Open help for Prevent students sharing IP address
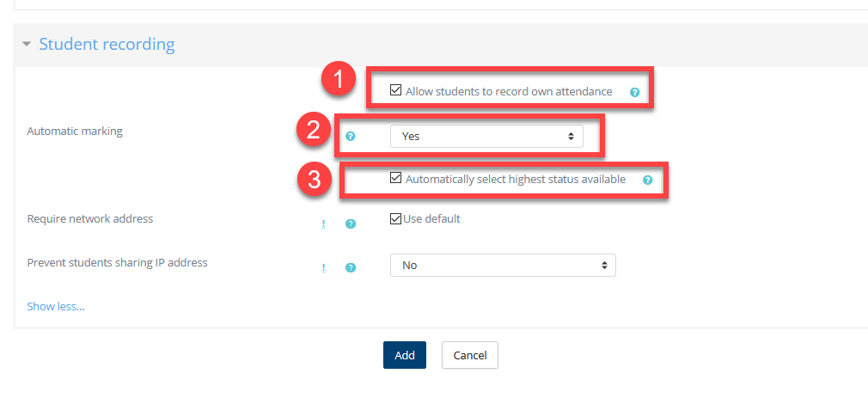Screen dimensions: 868x398 coord(350,267)
